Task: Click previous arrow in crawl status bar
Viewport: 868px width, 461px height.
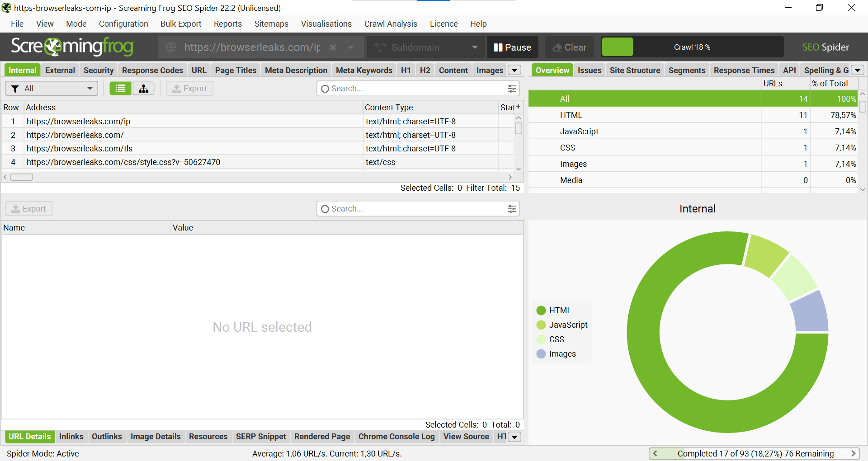Action: [655, 453]
